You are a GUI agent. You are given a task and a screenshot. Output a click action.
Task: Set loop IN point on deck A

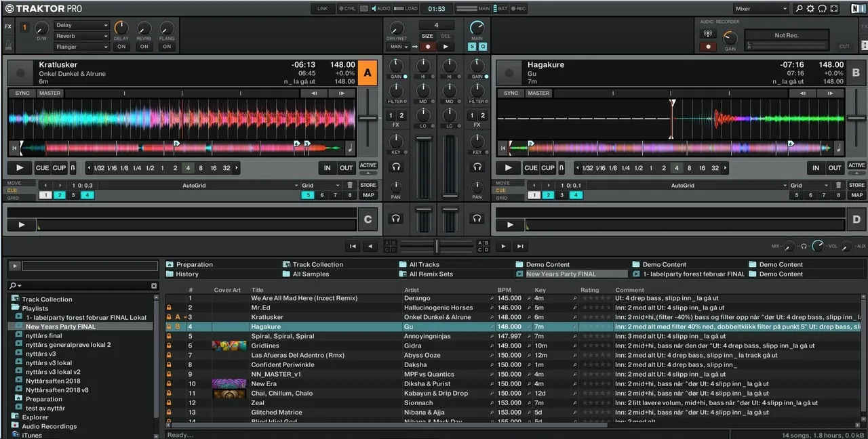[x=327, y=167]
